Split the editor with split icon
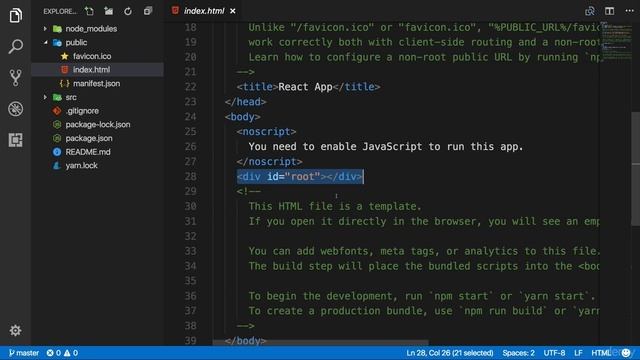Viewport: 640px width, 360px height. pos(609,11)
